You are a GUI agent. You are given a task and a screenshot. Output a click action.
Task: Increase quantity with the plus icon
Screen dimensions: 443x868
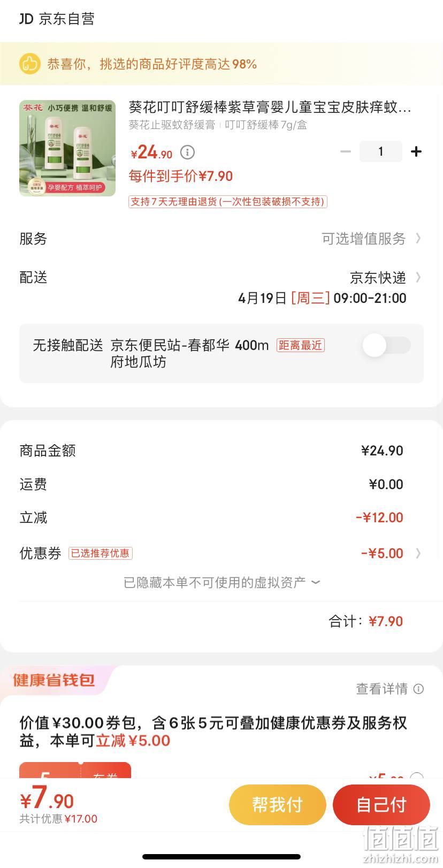[416, 152]
